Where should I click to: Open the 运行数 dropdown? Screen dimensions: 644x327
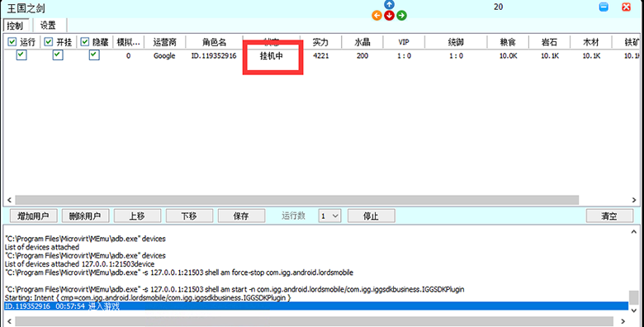coord(329,216)
